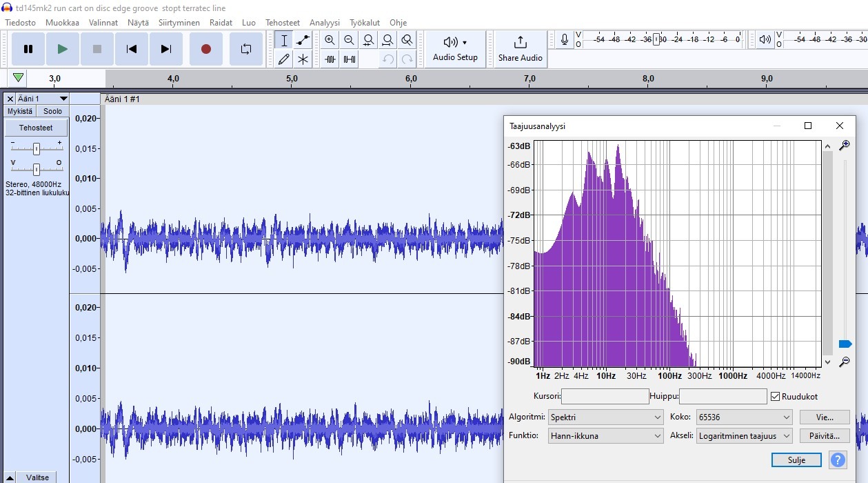Screen dimensions: 868x483
Task: Open the Työkalut menu
Action: tap(365, 23)
